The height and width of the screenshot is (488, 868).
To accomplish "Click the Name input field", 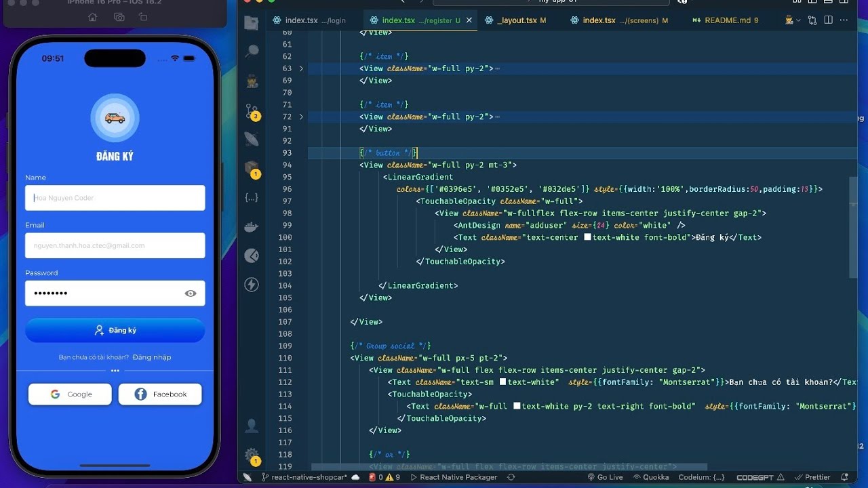I will point(115,198).
